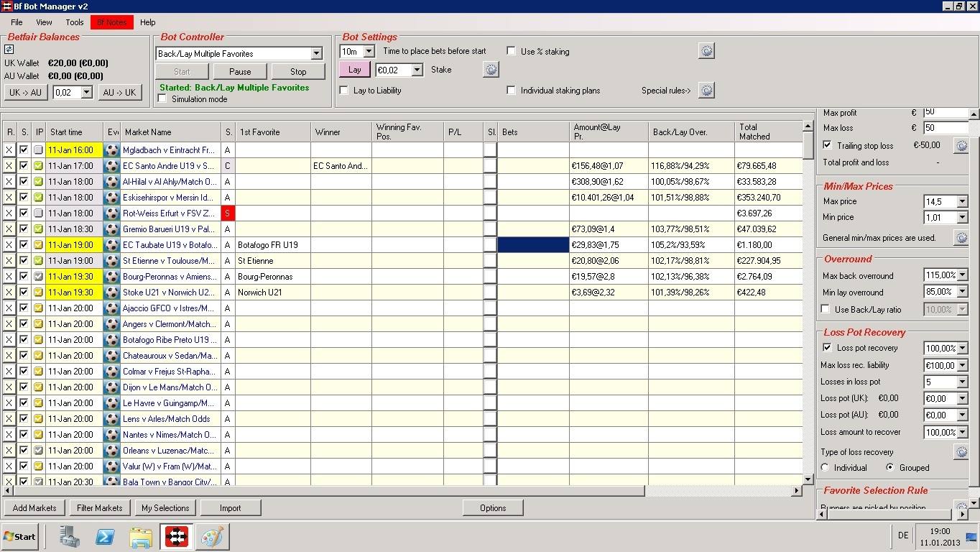Open the View menu

pyautogui.click(x=44, y=22)
